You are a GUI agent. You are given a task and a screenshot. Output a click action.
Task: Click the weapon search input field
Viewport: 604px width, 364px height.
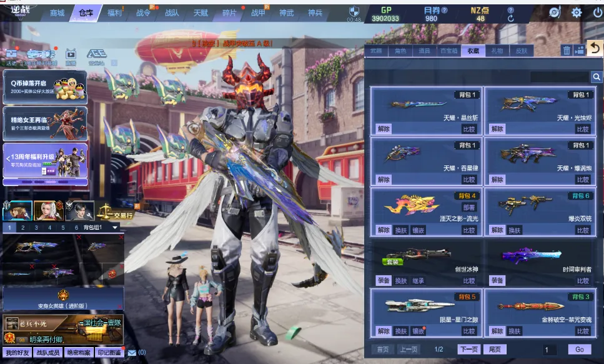(559, 77)
